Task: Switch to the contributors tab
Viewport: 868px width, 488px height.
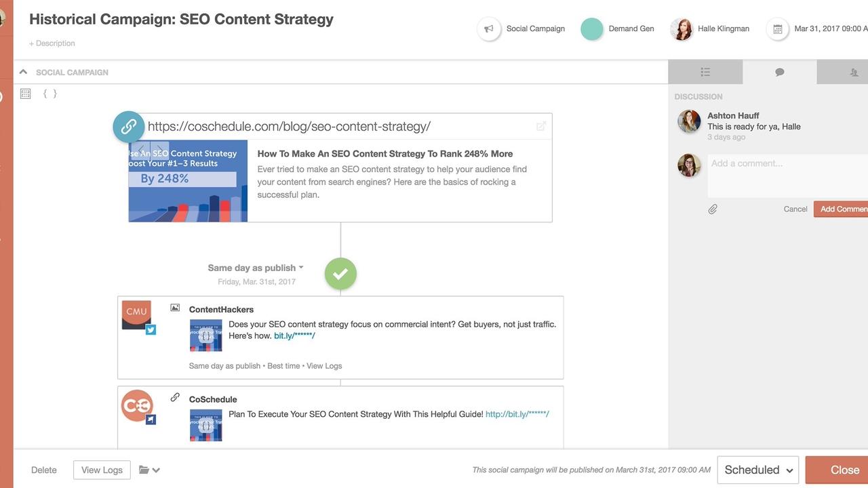Action: 842,72
